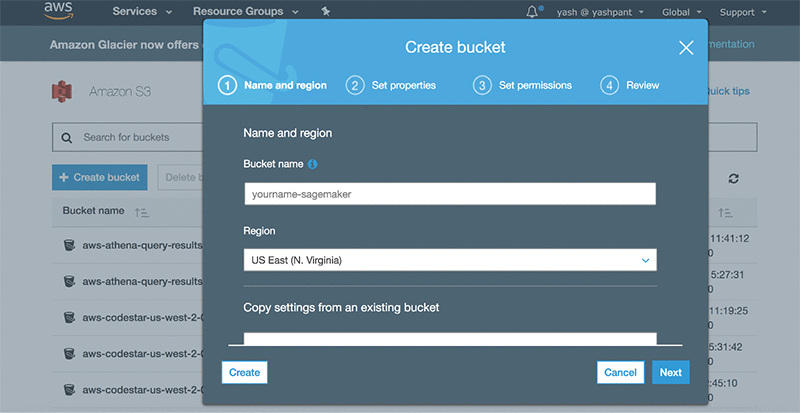Click the 11:19:25 timestamp cell
The width and height of the screenshot is (800, 413).
click(x=729, y=311)
